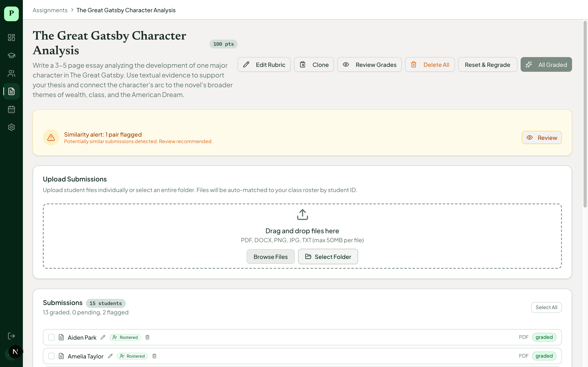This screenshot has height=367, width=588.
Task: Open the dashboard grid icon in sidebar
Action: [x=11, y=37]
